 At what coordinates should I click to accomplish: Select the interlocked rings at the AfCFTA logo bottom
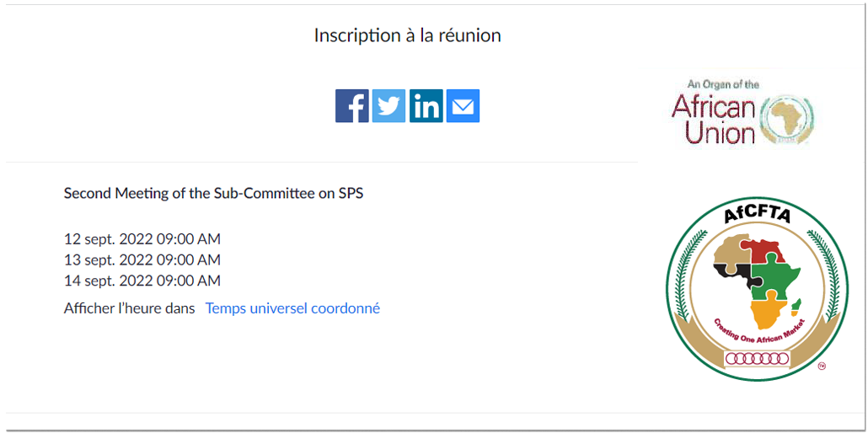click(x=757, y=359)
